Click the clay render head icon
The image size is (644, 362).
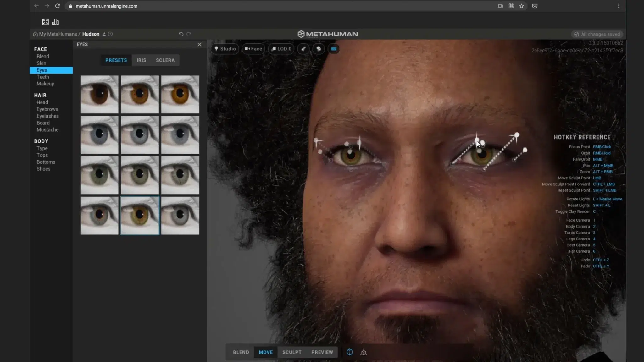coord(319,49)
